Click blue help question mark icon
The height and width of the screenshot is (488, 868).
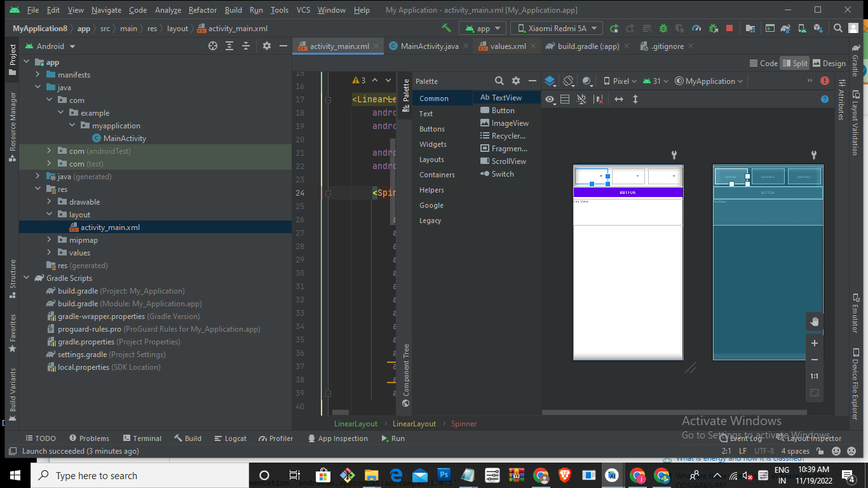(x=825, y=99)
